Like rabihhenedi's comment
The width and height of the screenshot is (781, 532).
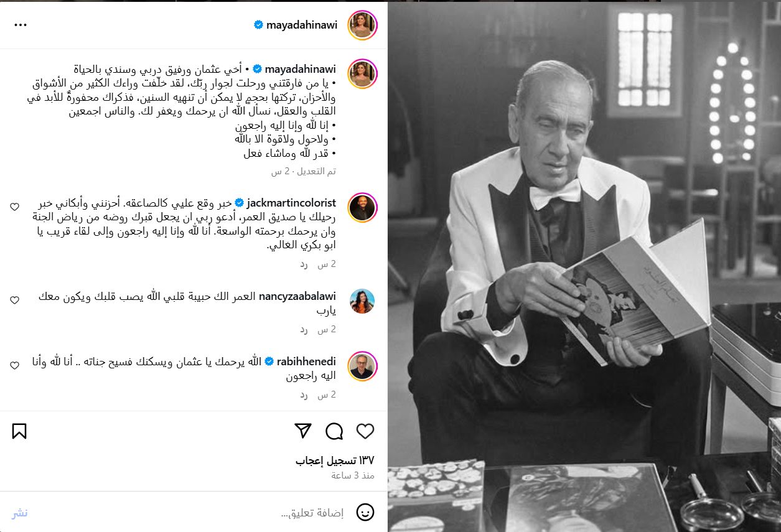pyautogui.click(x=14, y=365)
